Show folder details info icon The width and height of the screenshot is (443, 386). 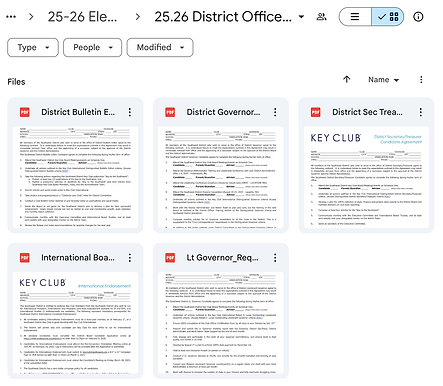click(x=418, y=17)
